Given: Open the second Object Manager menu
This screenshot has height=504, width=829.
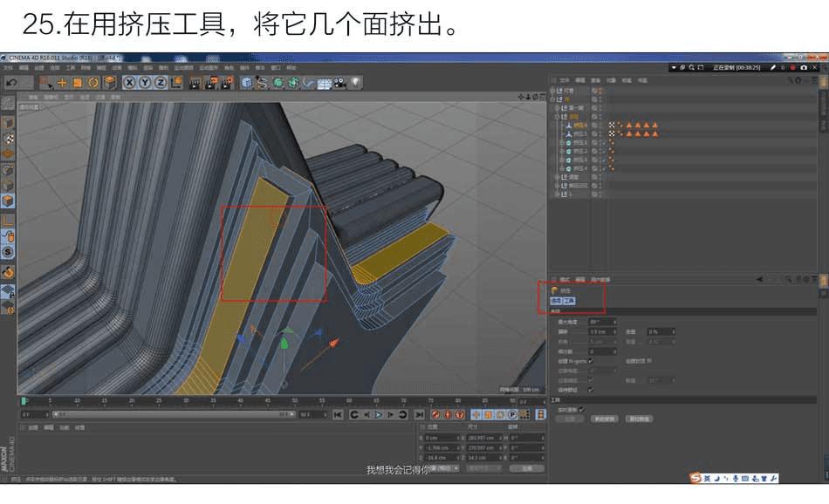Looking at the screenshot, I should pyautogui.click(x=580, y=80).
